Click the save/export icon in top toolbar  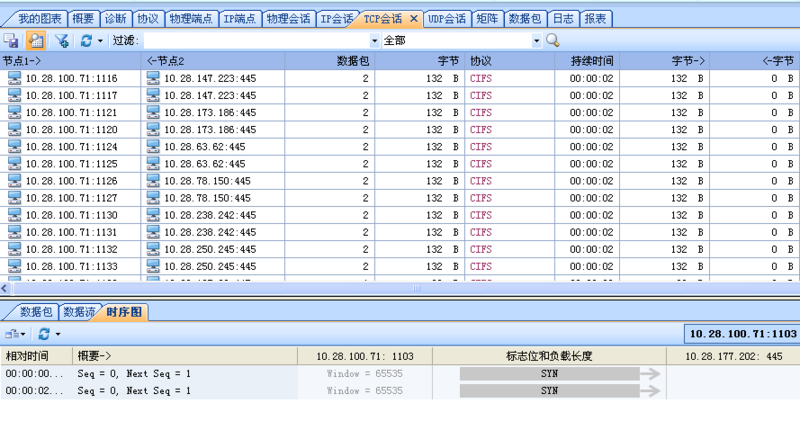pyautogui.click(x=11, y=40)
